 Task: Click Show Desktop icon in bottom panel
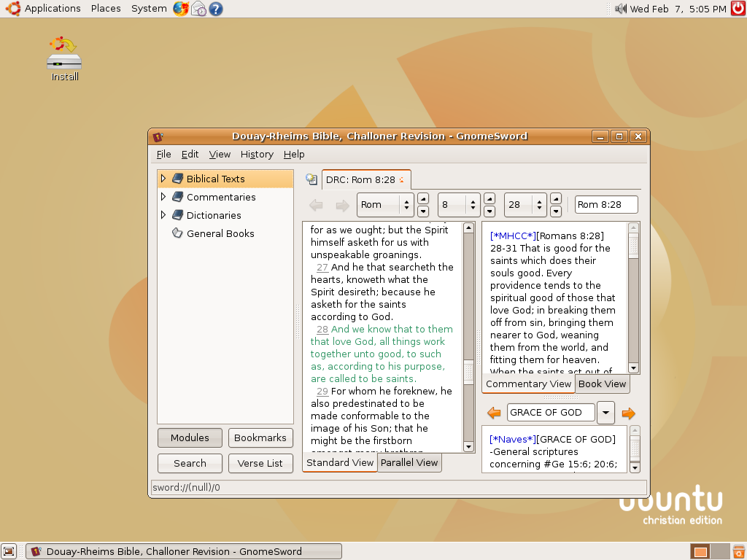click(9, 551)
